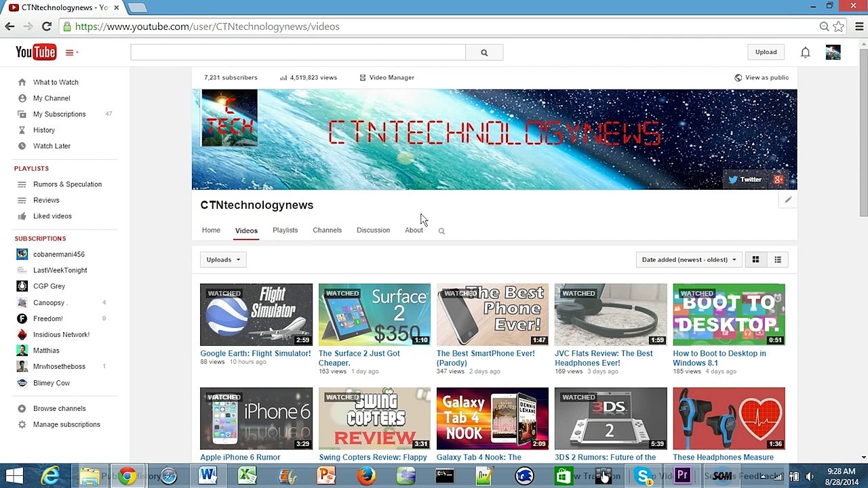The image size is (868, 488).
Task: Click the CTECH channel avatar
Action: point(229,118)
